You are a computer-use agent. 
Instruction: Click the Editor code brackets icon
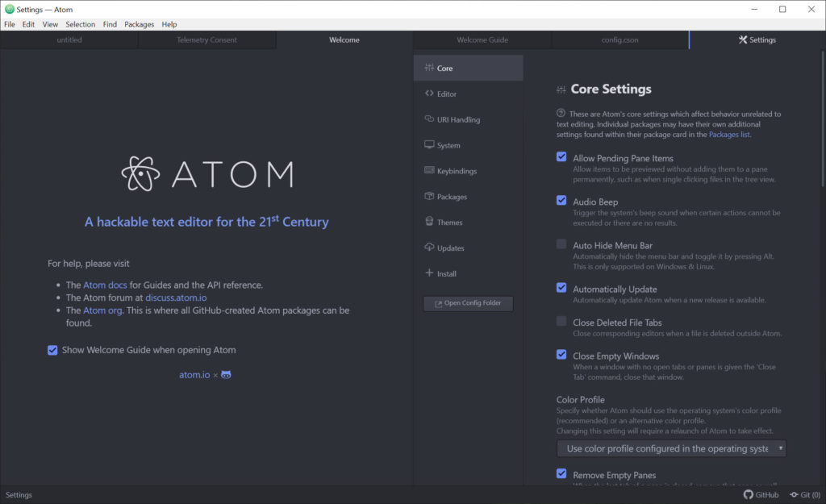tap(429, 94)
